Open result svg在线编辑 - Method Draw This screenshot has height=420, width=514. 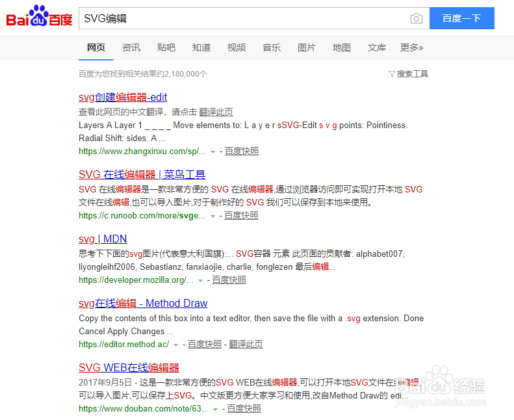[x=143, y=303]
